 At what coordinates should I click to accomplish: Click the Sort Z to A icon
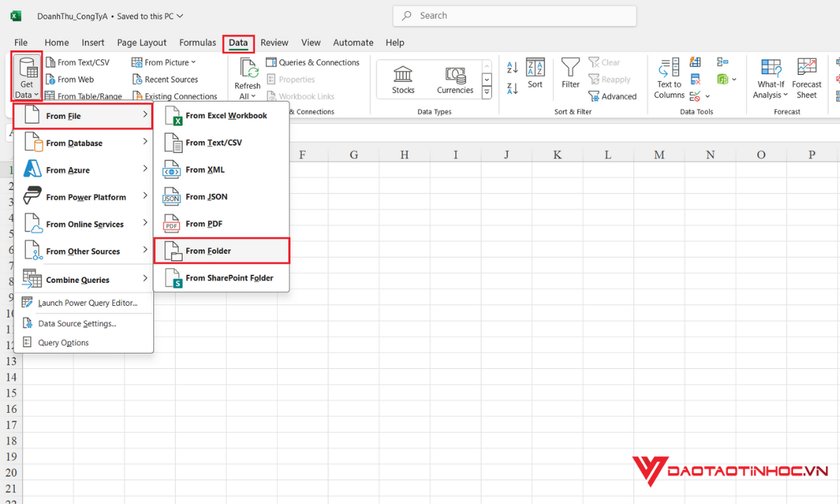tap(512, 89)
